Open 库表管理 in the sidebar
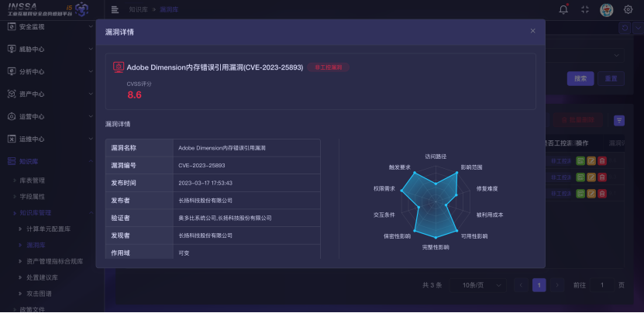This screenshot has height=313, width=644. coord(33,181)
